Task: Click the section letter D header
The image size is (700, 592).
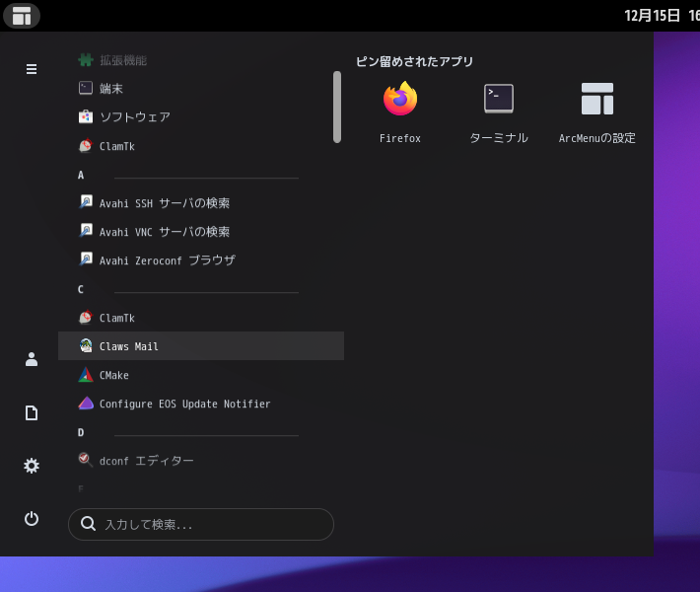Action: 81,432
